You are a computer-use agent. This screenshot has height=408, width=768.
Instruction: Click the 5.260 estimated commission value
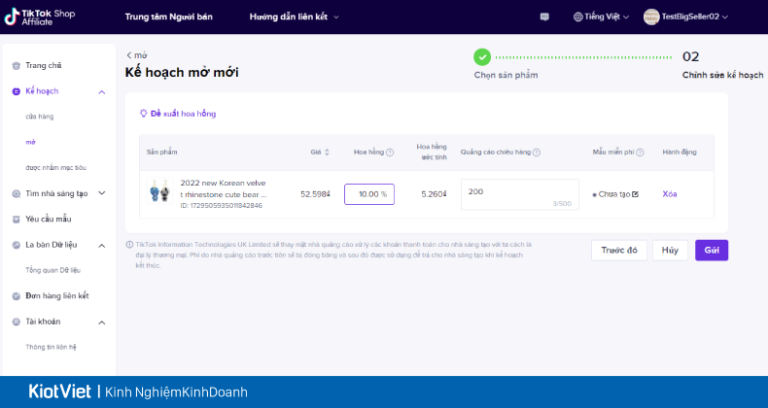pos(434,194)
